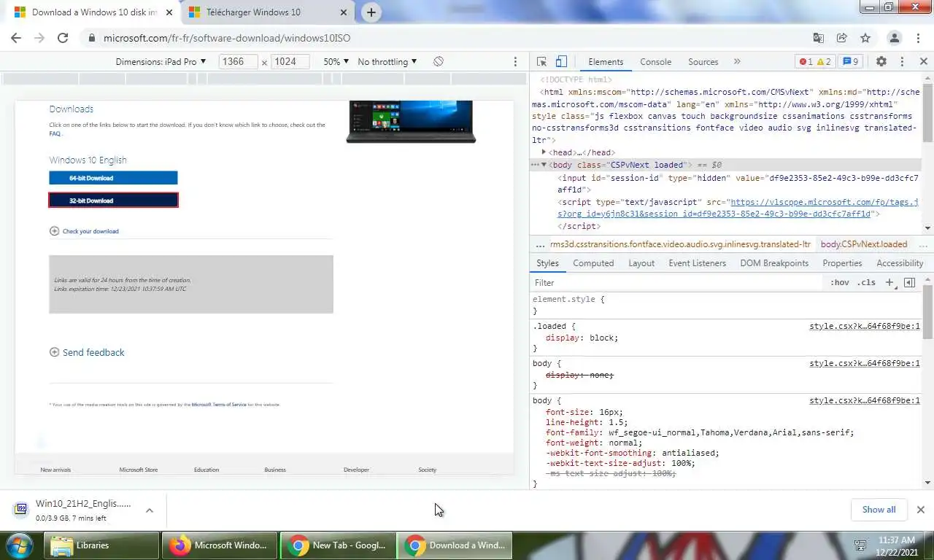Toggle the device toolbar icon in DevTools
934x560 pixels.
click(x=561, y=62)
